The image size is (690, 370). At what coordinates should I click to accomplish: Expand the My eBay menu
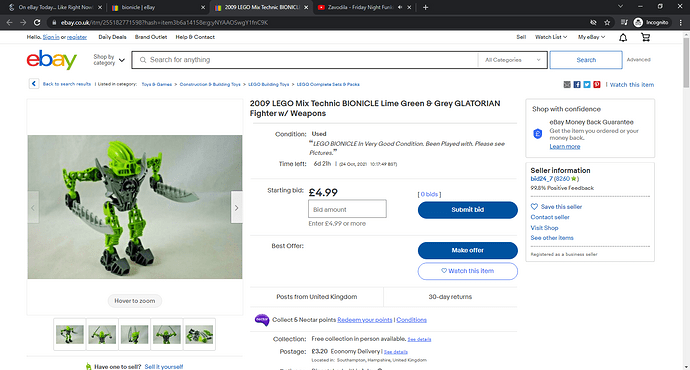coord(591,37)
